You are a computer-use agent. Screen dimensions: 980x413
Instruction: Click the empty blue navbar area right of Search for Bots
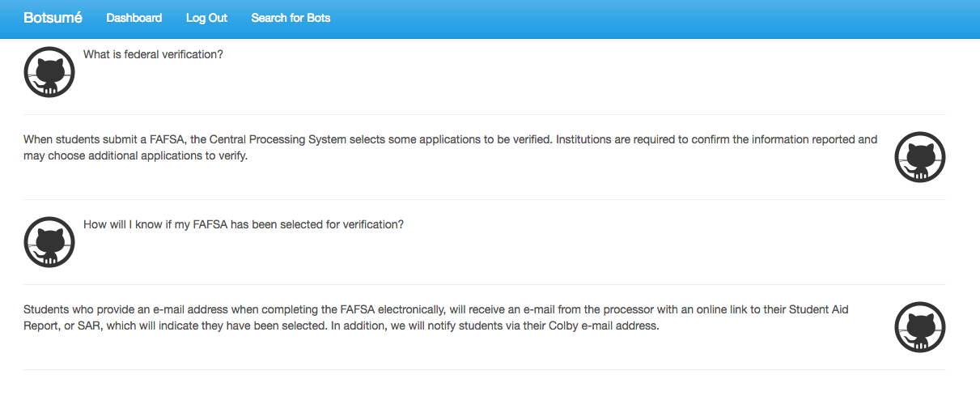tap(647, 18)
